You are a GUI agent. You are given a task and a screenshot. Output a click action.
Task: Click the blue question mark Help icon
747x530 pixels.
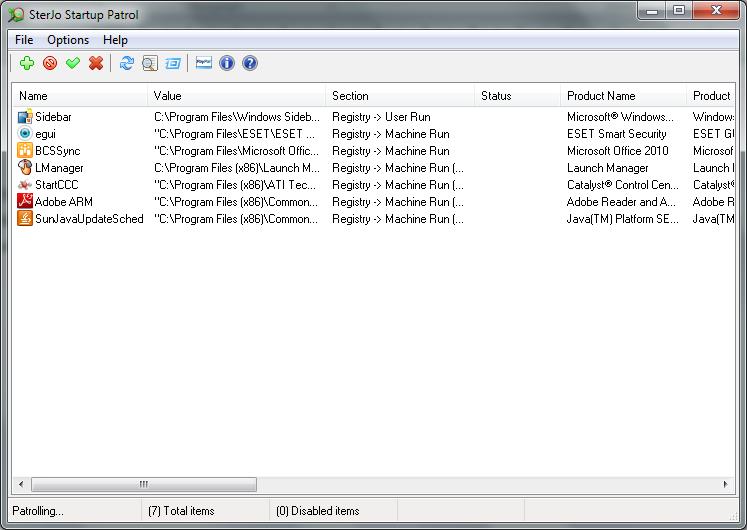click(250, 63)
